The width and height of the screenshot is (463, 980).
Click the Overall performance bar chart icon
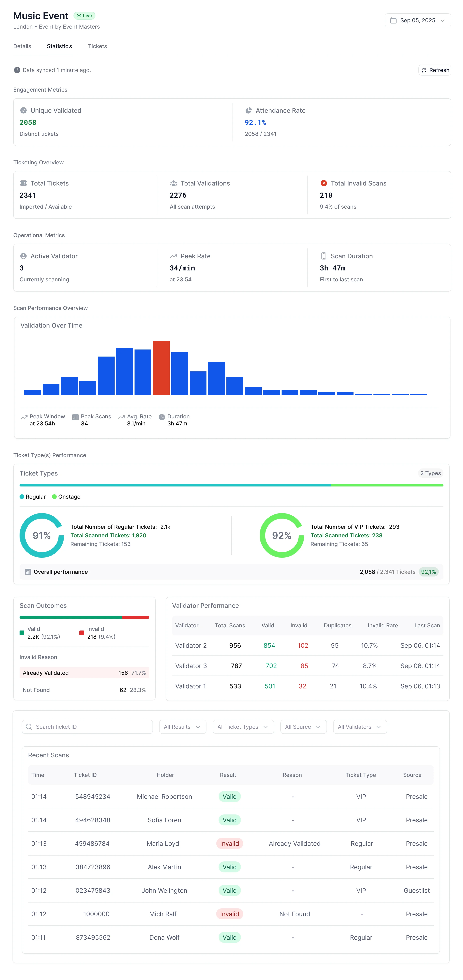(28, 571)
